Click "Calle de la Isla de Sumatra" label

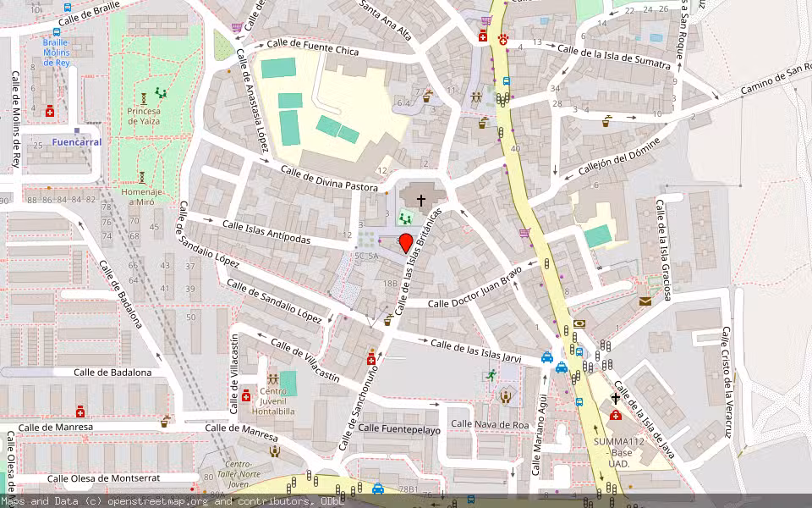[x=614, y=57]
